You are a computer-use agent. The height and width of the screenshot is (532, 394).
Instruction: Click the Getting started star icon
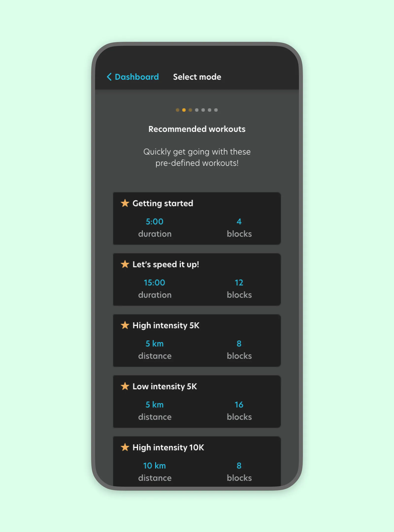125,203
